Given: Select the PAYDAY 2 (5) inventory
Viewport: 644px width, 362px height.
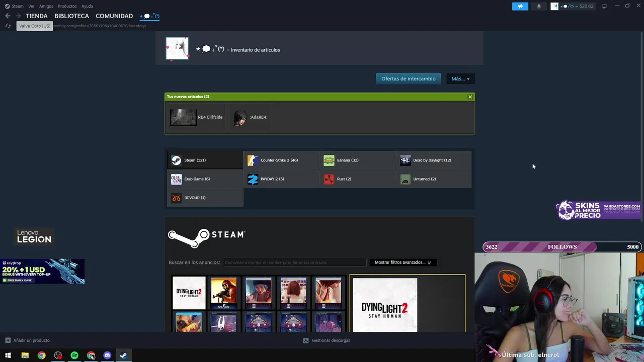Looking at the screenshot, I should (281, 179).
